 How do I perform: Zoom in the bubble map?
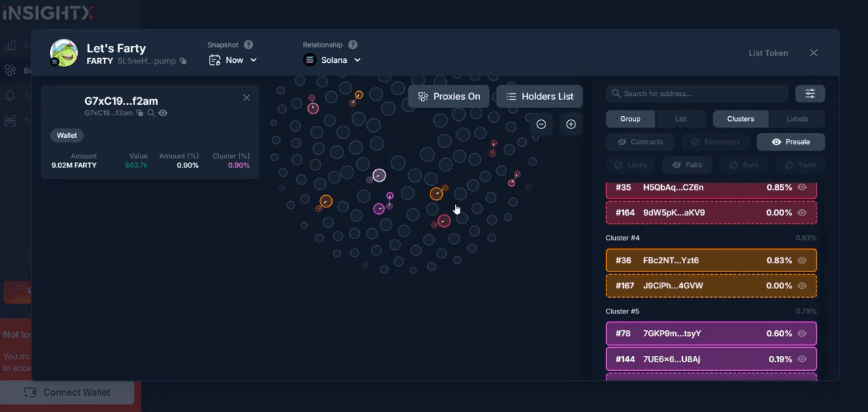[571, 124]
